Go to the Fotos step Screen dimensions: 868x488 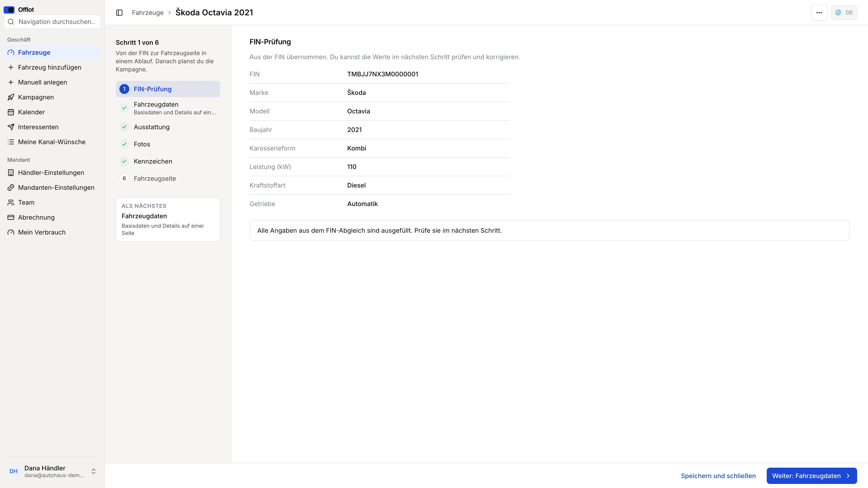168,144
